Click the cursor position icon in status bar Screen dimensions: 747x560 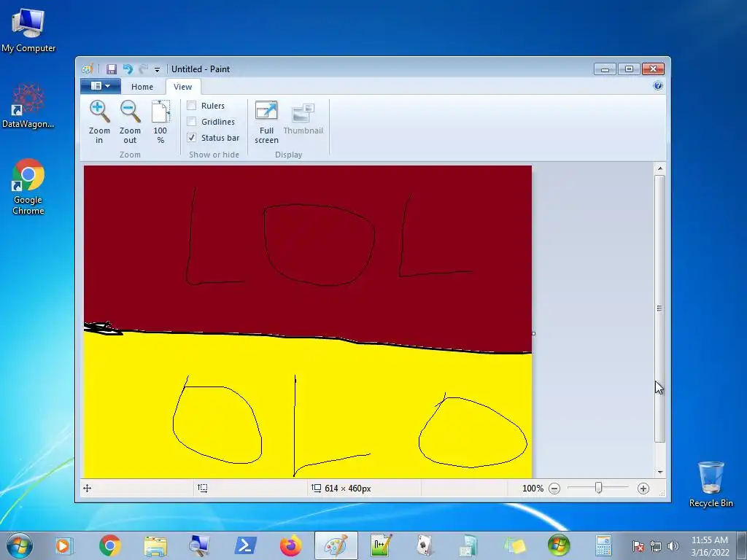pos(88,488)
